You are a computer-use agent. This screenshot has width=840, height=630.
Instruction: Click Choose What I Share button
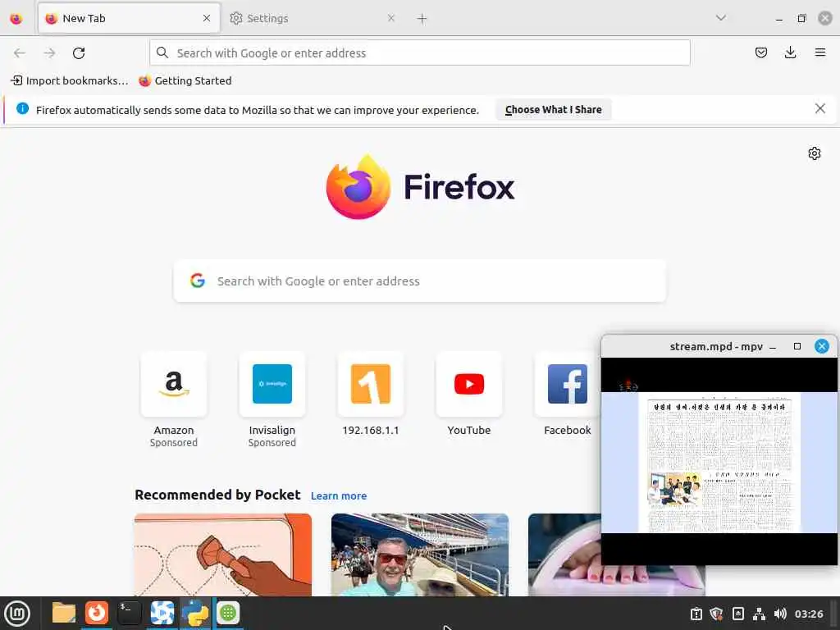pyautogui.click(x=554, y=110)
